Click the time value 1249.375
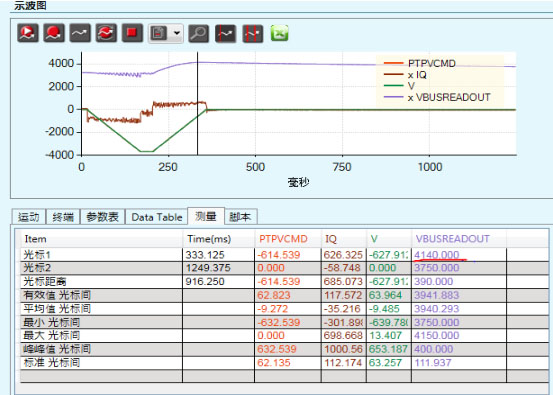This screenshot has height=395, width=553. [x=208, y=268]
